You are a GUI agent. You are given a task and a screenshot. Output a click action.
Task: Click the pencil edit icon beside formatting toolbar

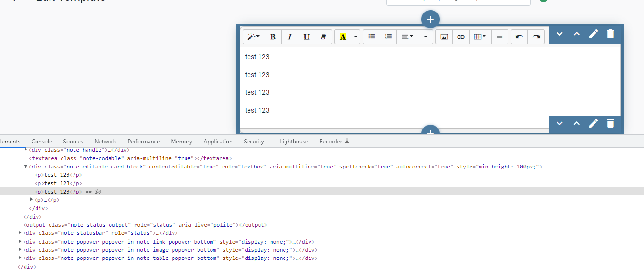tap(594, 34)
